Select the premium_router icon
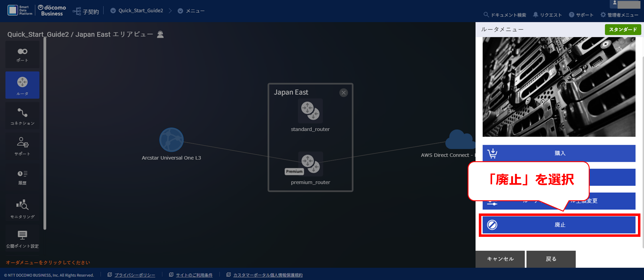644x280 pixels. 310,164
